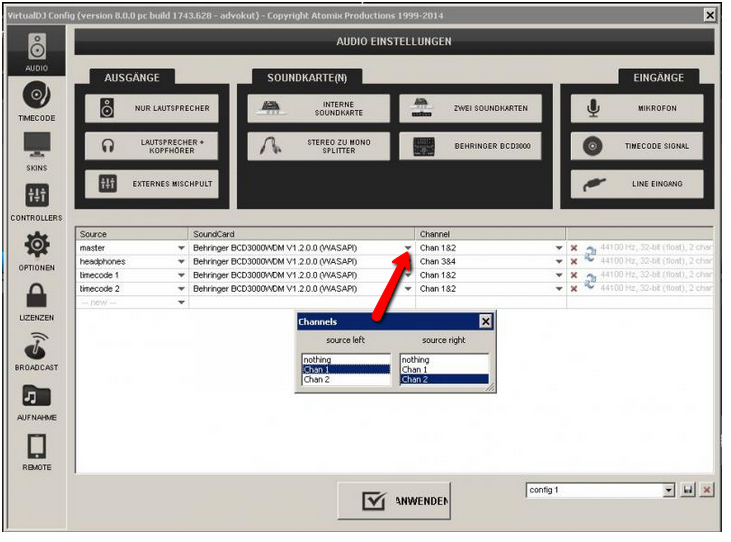Select Interne Soundkarte option
The height and width of the screenshot is (542, 731).
pyautogui.click(x=318, y=108)
